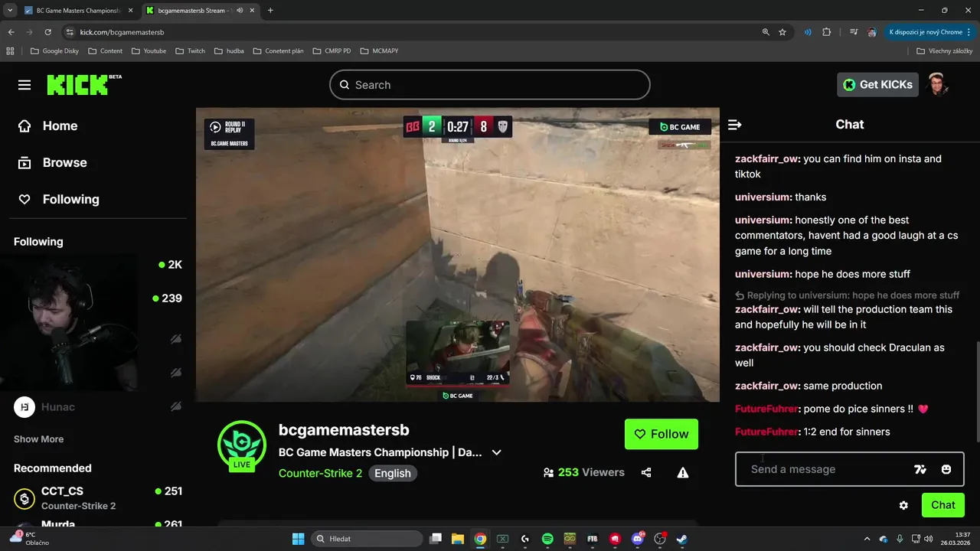The image size is (980, 551).
Task: Open emoji picker in chat
Action: click(x=946, y=469)
